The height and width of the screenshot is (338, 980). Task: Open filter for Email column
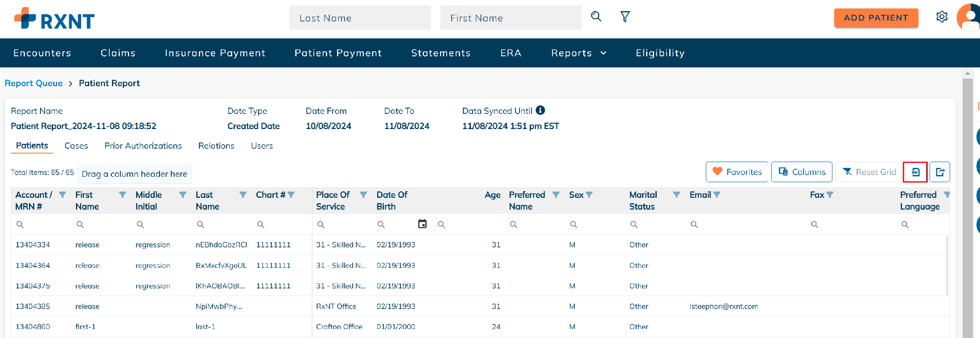717,195
